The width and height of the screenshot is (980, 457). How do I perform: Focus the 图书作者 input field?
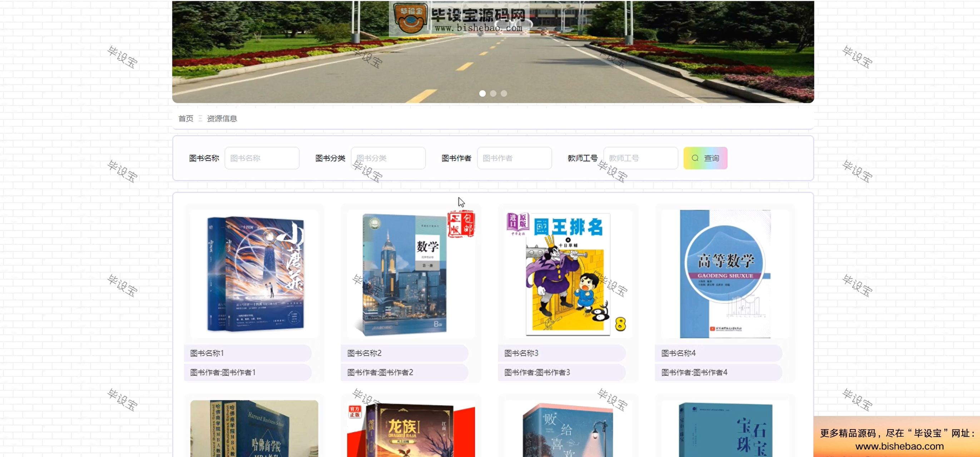514,158
